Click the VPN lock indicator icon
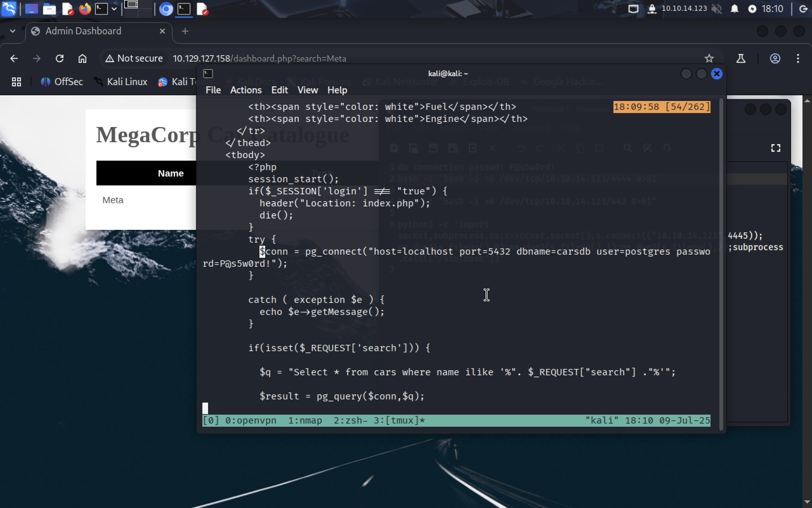 point(652,9)
